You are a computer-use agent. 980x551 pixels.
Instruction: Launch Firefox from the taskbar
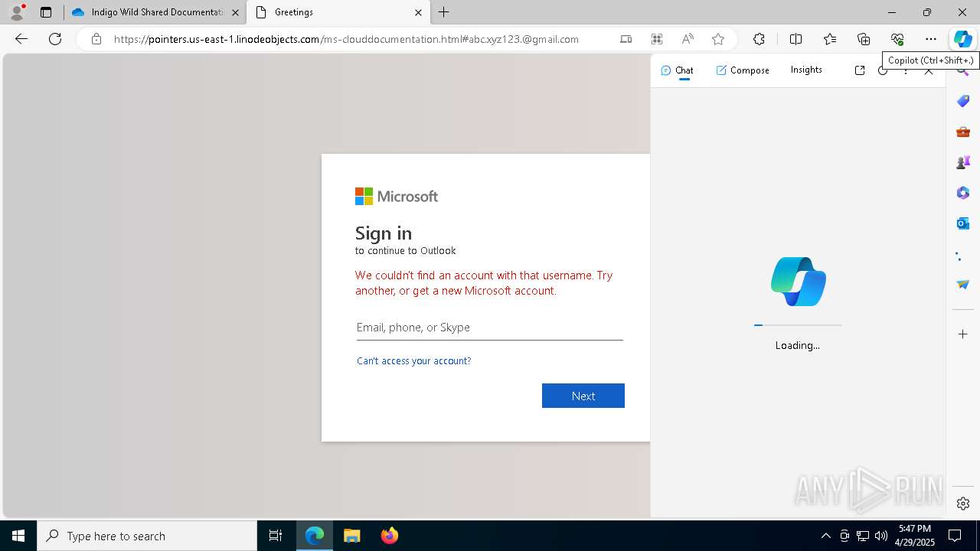pos(390,536)
